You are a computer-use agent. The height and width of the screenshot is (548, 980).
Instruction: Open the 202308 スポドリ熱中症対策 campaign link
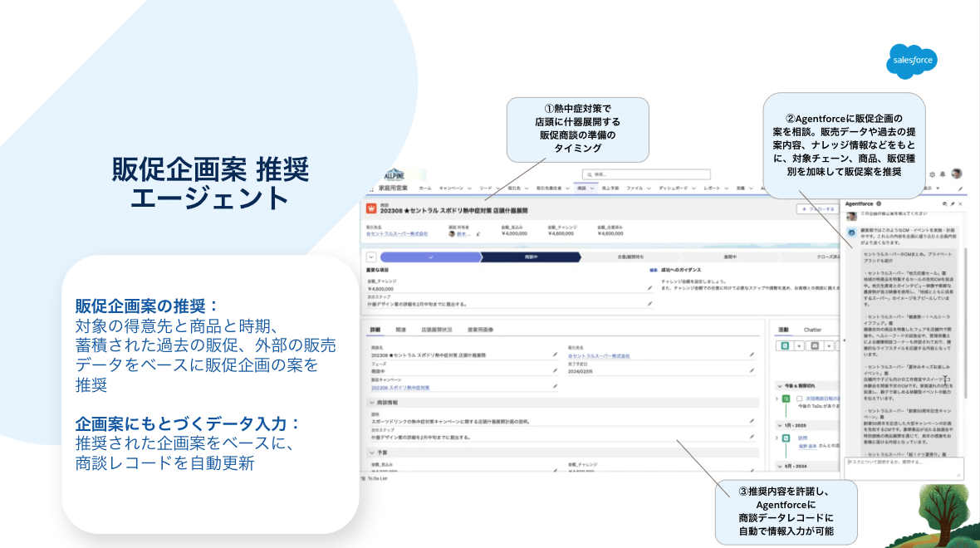pos(400,388)
